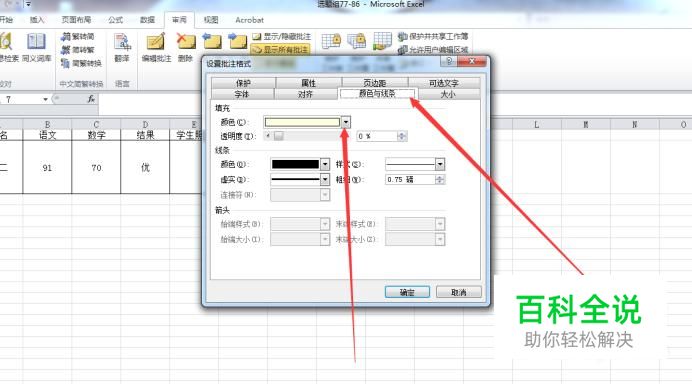Click the cell with value 70
This screenshot has height=384, width=692.
96,167
